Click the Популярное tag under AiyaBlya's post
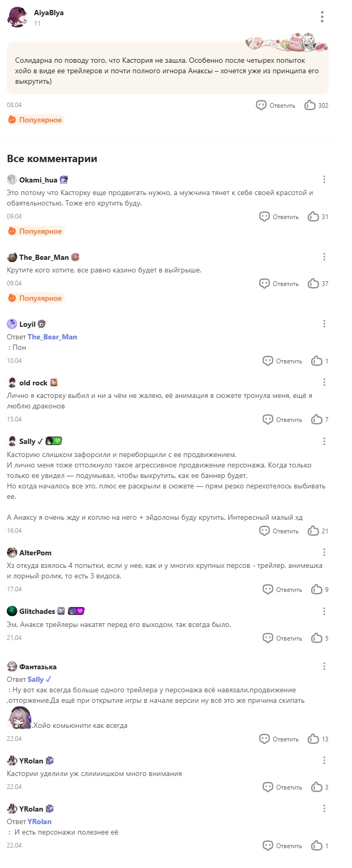The height and width of the screenshot is (868, 352). (35, 120)
